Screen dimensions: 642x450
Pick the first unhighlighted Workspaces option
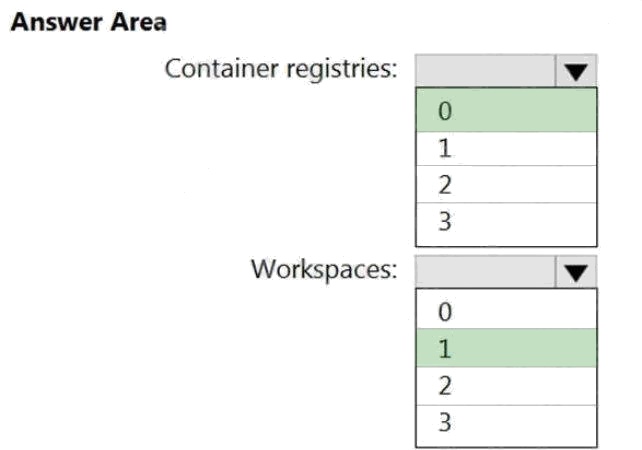[x=506, y=311]
